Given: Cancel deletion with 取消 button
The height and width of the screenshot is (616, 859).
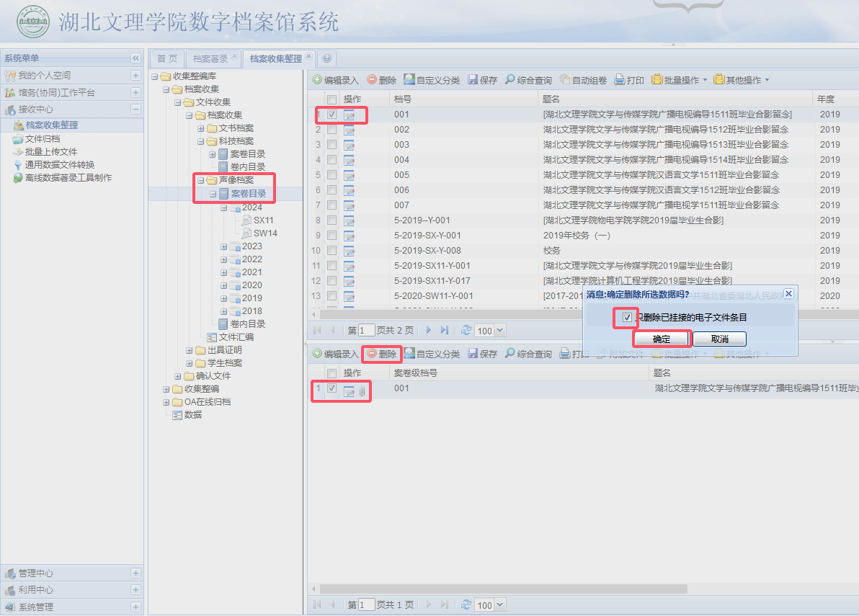Looking at the screenshot, I should 719,339.
